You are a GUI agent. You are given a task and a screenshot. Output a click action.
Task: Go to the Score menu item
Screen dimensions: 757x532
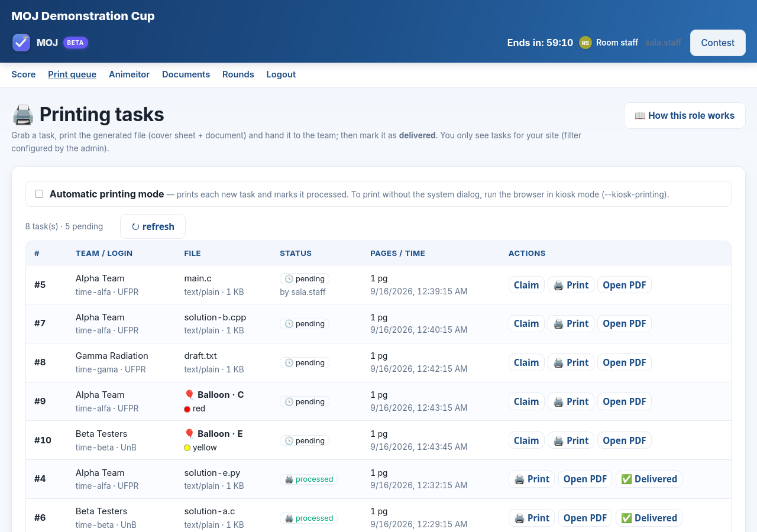click(x=24, y=74)
